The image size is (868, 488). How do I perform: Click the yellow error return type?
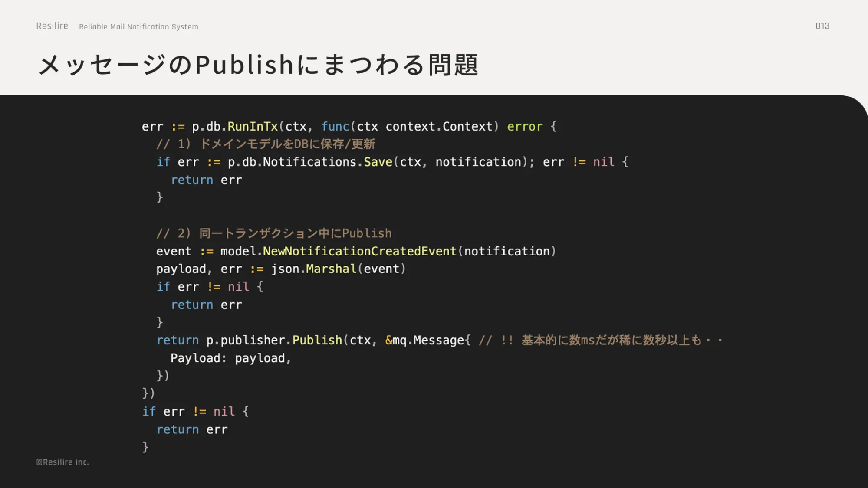pos(525,127)
